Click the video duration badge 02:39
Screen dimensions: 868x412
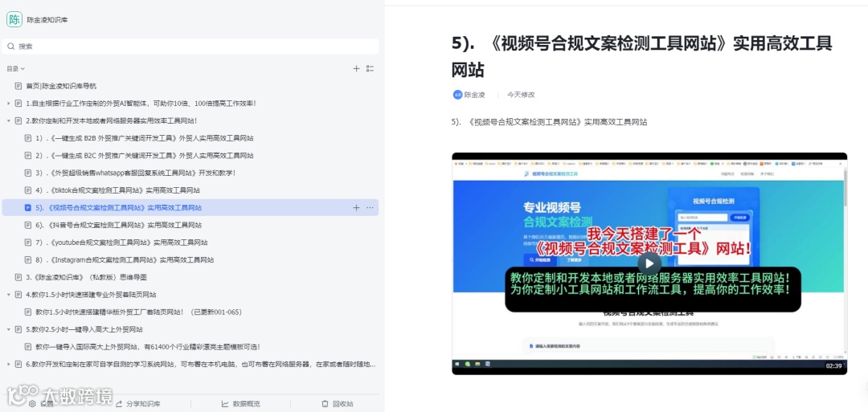(833, 365)
